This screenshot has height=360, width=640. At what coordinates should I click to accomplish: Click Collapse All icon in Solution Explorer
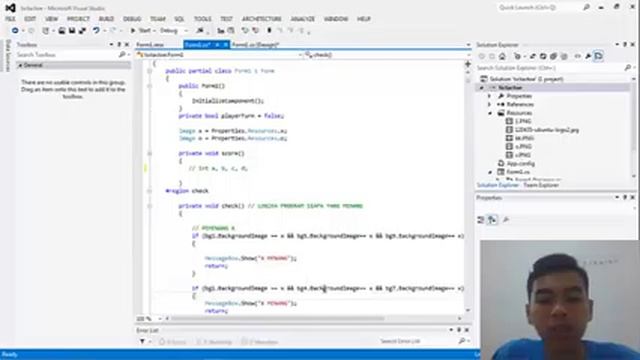(553, 56)
